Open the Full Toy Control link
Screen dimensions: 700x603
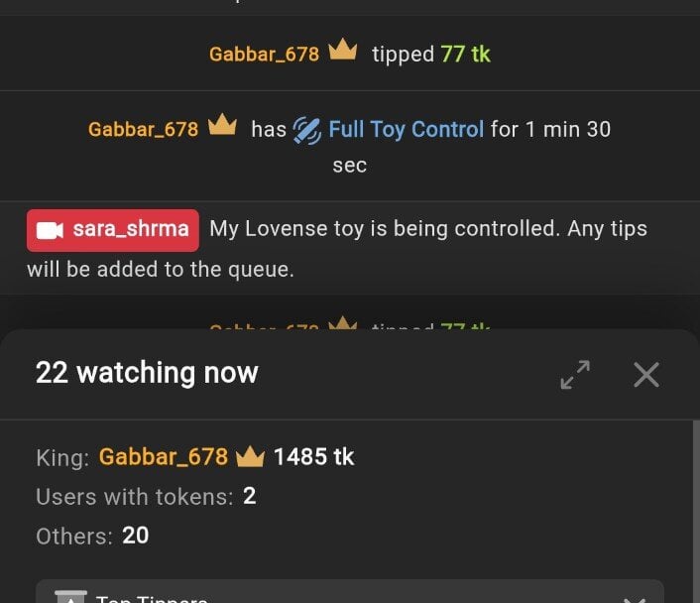tap(407, 130)
